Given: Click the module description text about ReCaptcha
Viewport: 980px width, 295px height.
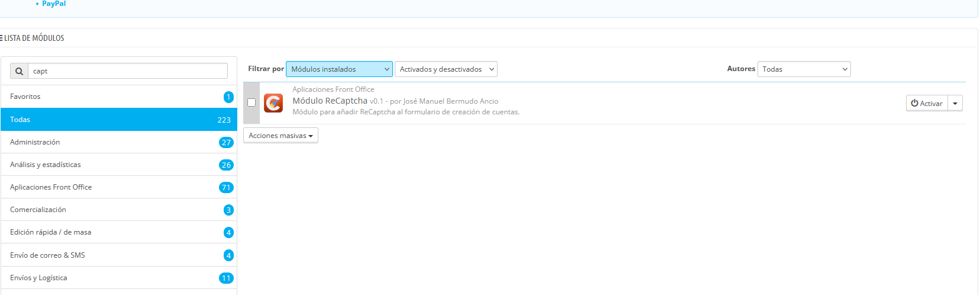Looking at the screenshot, I should 406,112.
